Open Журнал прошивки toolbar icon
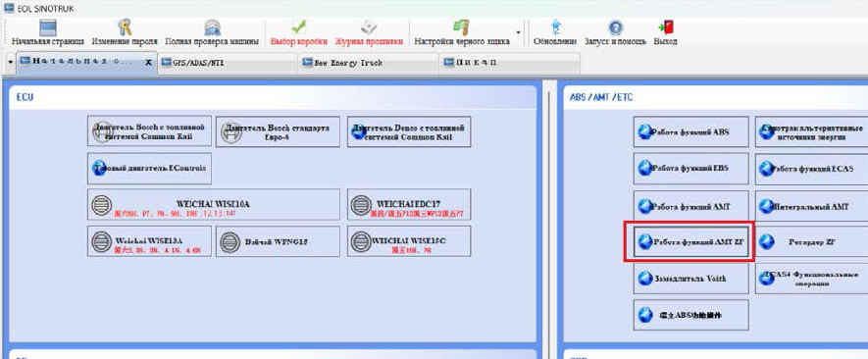 tap(369, 27)
